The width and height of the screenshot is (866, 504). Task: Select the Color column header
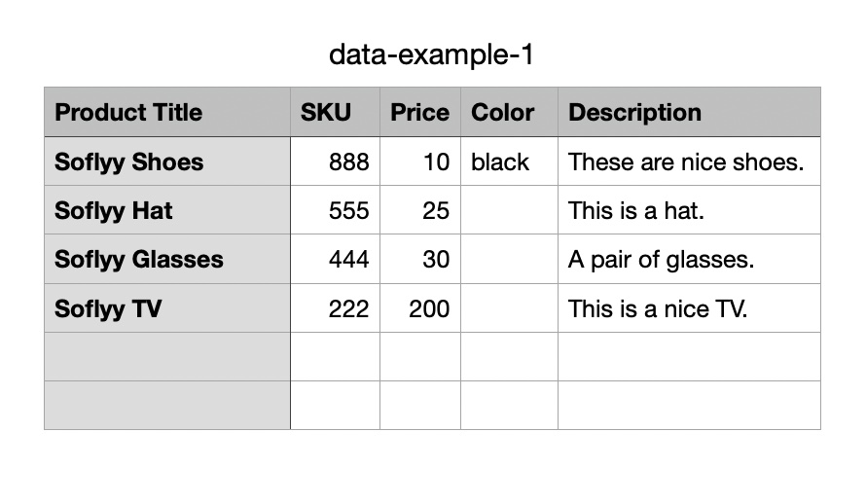pos(509,112)
